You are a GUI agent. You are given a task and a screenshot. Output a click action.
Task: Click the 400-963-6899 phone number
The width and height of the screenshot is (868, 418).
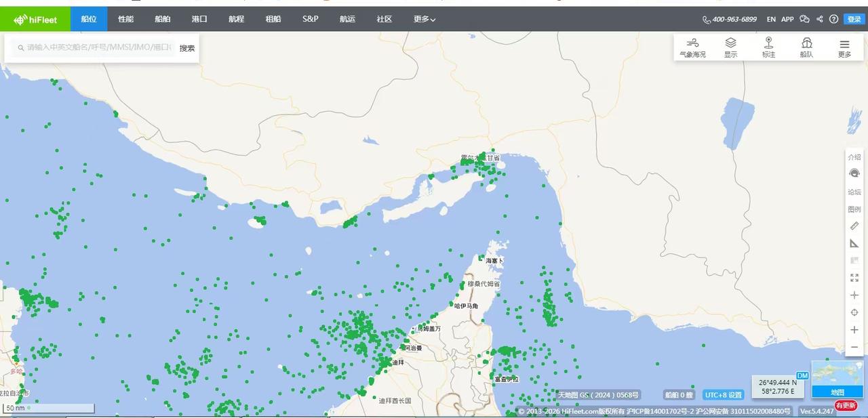(730, 20)
